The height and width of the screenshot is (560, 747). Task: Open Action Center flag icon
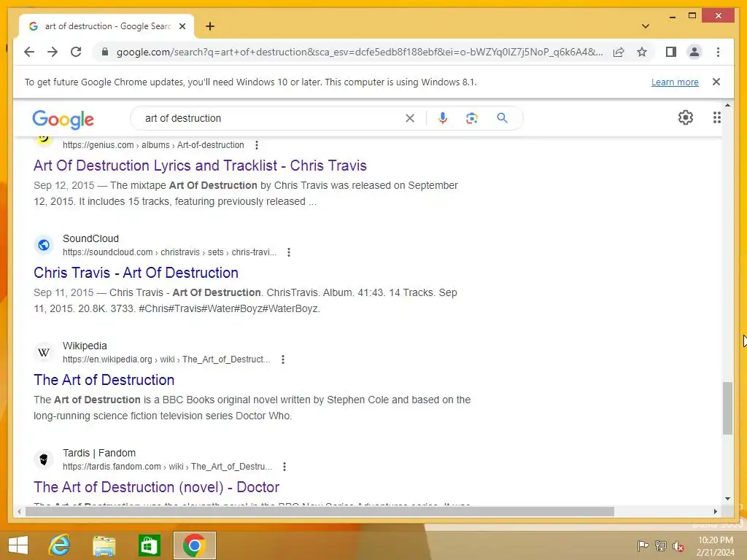pyautogui.click(x=643, y=545)
